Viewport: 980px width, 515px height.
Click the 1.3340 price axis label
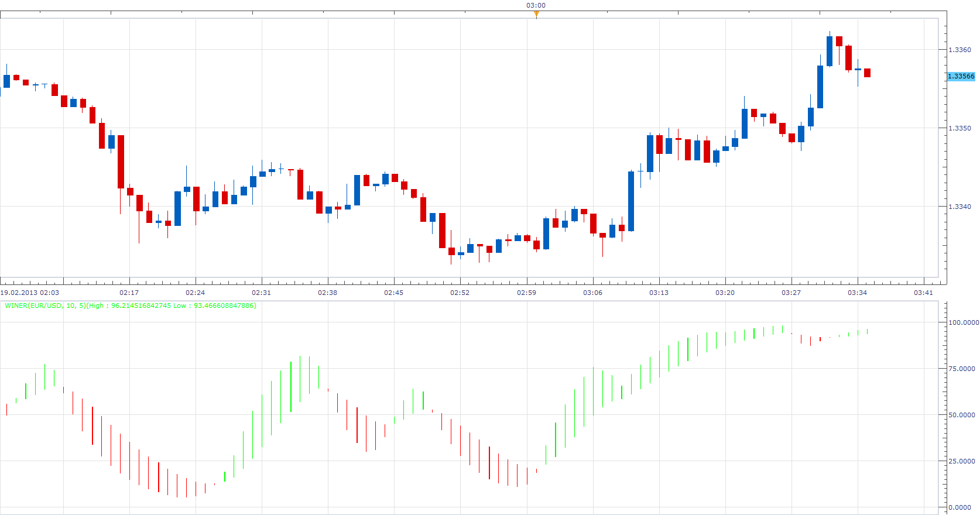tap(960, 207)
